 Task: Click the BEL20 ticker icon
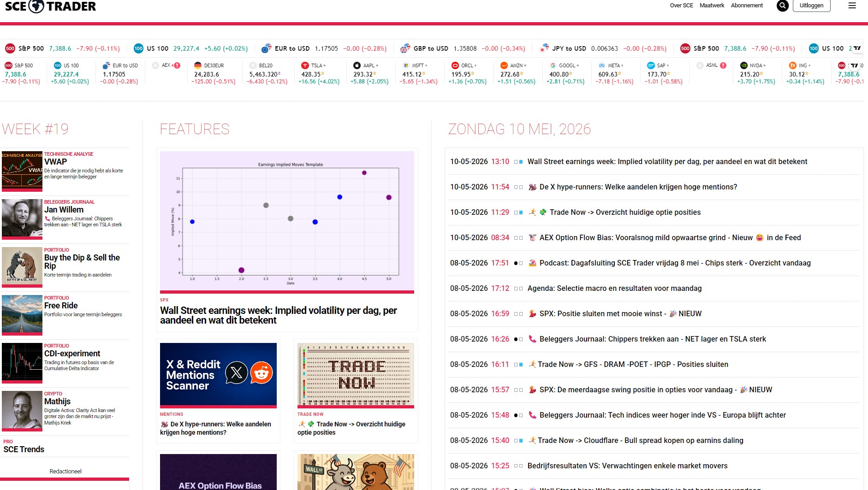coord(253,65)
